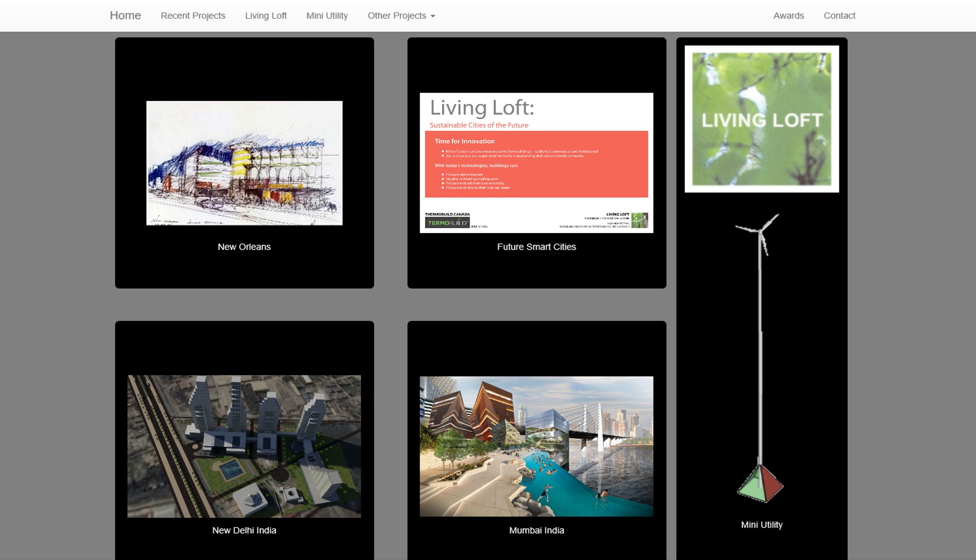Switch to the Living Loft page

pyautogui.click(x=266, y=15)
